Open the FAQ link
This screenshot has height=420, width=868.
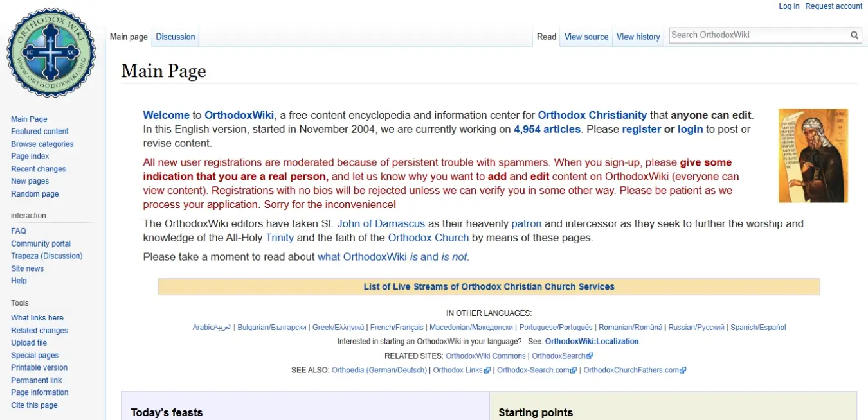pos(19,231)
